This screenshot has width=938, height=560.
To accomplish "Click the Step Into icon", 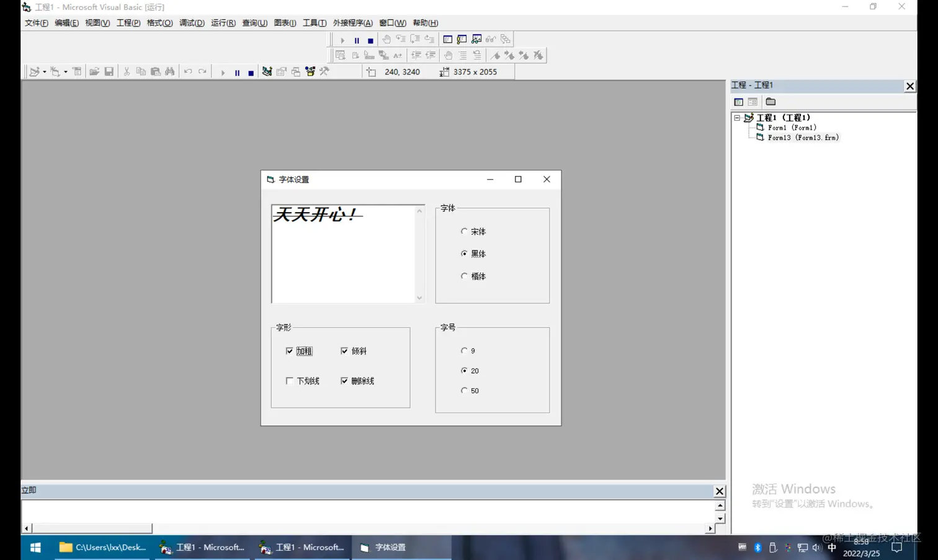I will coord(401,39).
